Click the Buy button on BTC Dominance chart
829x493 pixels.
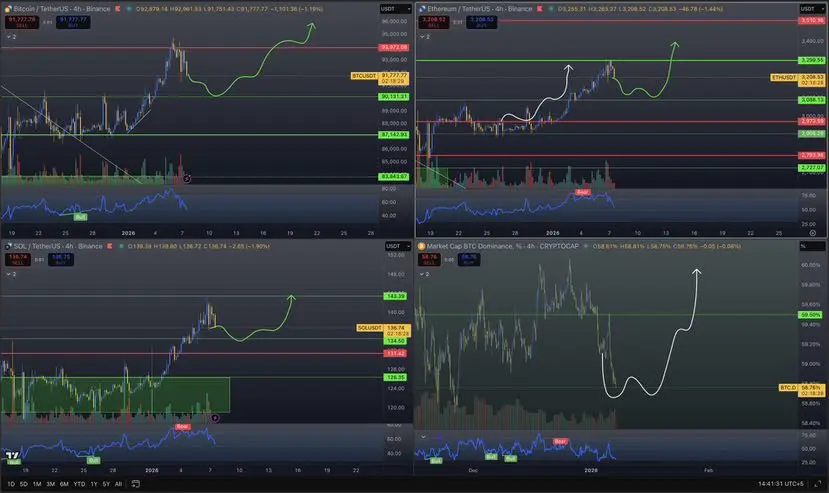pos(469,260)
